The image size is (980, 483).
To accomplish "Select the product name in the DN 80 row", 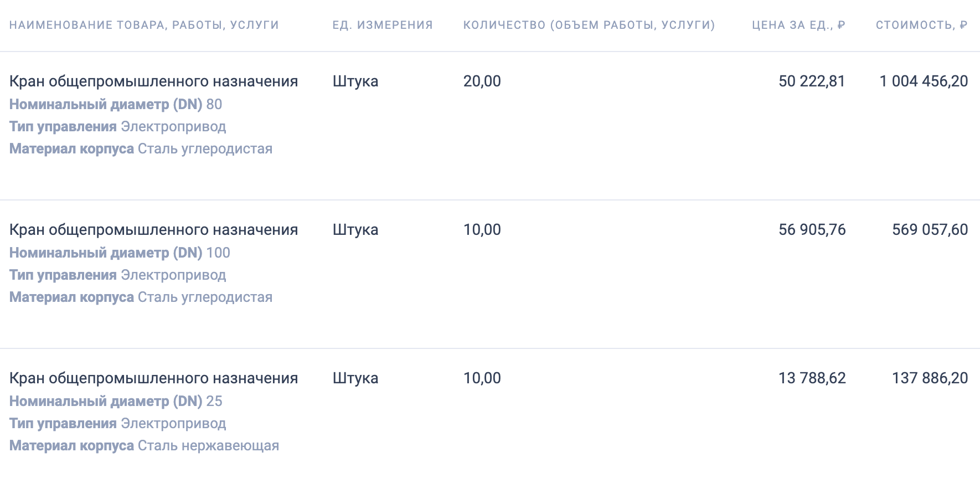I will 153,81.
